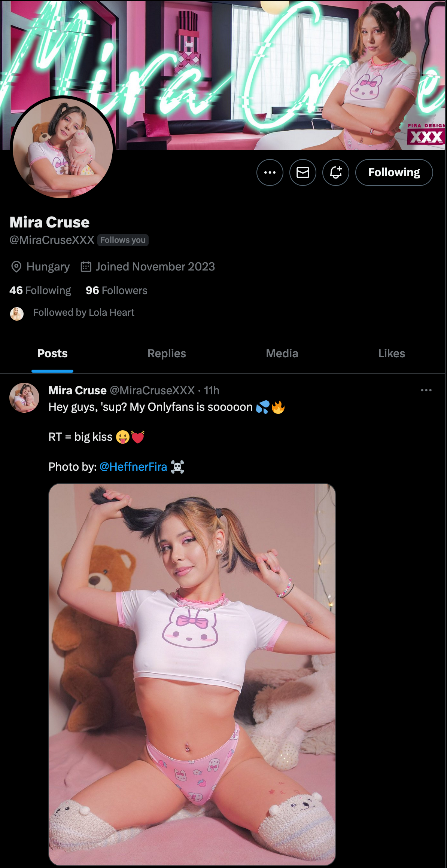Click the calendar icon beside Joined date

click(86, 267)
